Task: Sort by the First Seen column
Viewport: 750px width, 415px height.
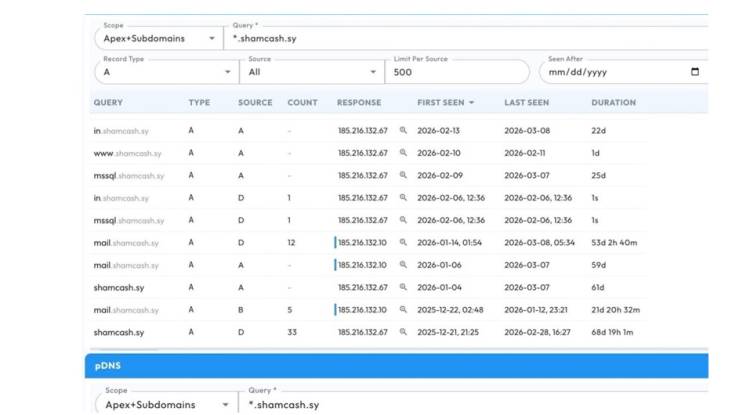Action: pos(445,103)
